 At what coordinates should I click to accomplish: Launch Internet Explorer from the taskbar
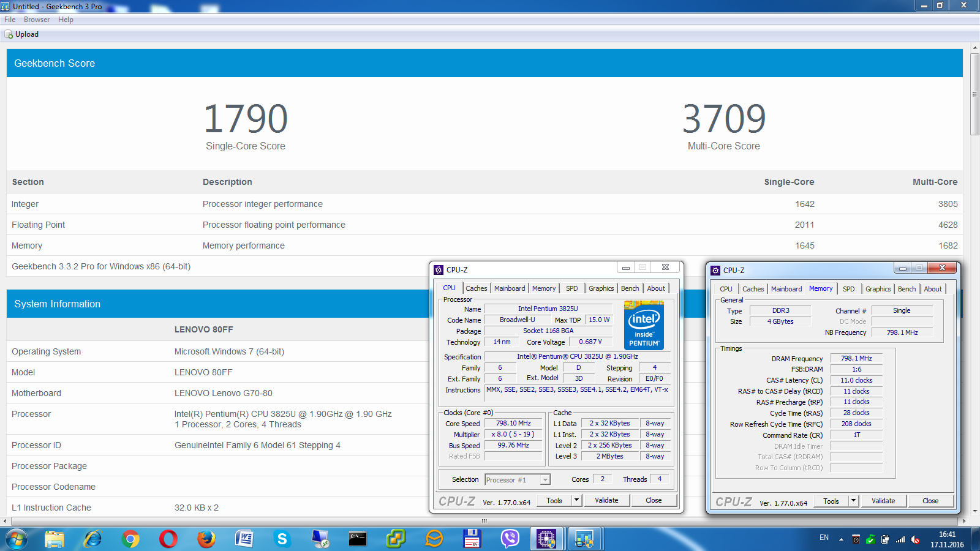click(92, 539)
